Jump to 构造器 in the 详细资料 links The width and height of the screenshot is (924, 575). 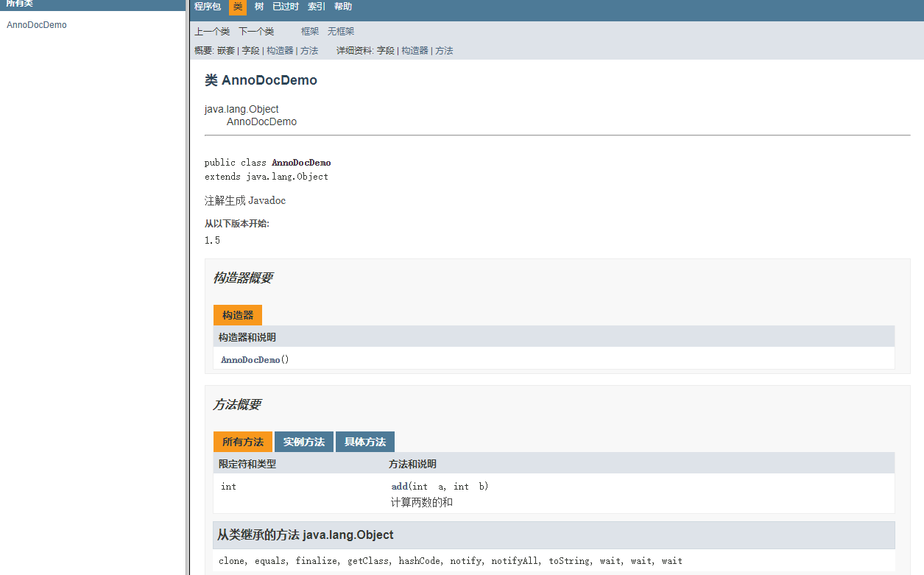point(415,51)
